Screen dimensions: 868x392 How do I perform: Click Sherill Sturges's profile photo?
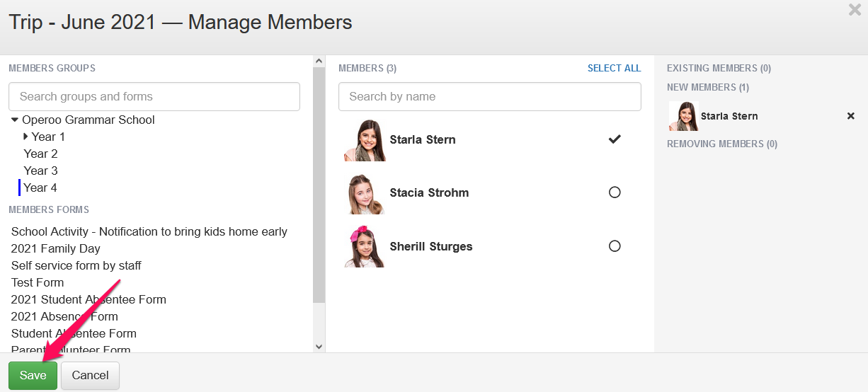[x=365, y=246]
